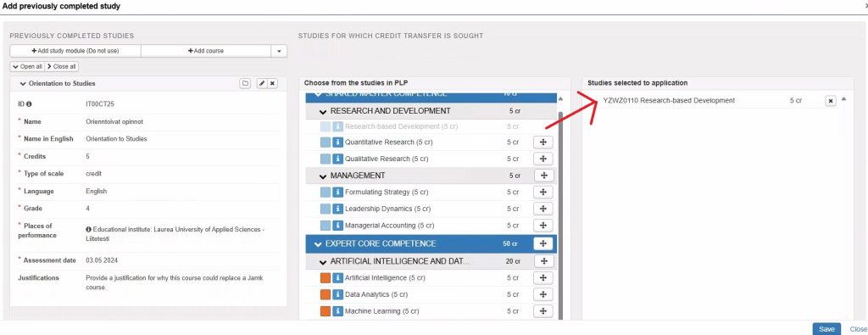Image resolution: width=868 pixels, height=335 pixels.
Task: Click scroll-up arrow of selected studies list
Action: pyautogui.click(x=843, y=99)
